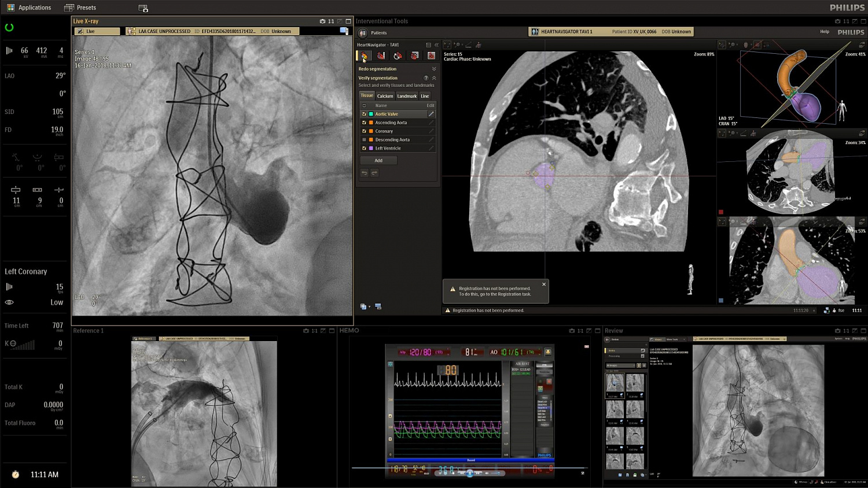Click the screen layout icon in top bar
Image resolution: width=868 pixels, height=488 pixels.
pos(143,8)
